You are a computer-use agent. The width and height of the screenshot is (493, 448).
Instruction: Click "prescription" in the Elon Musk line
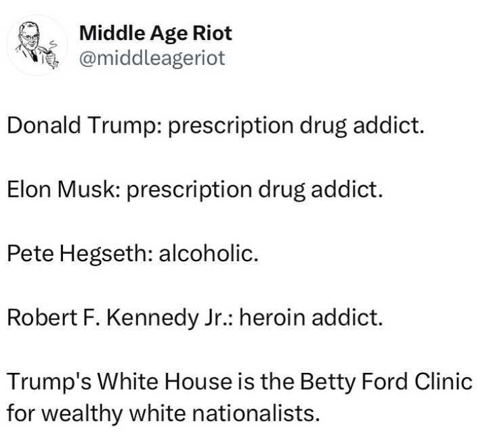(x=189, y=190)
